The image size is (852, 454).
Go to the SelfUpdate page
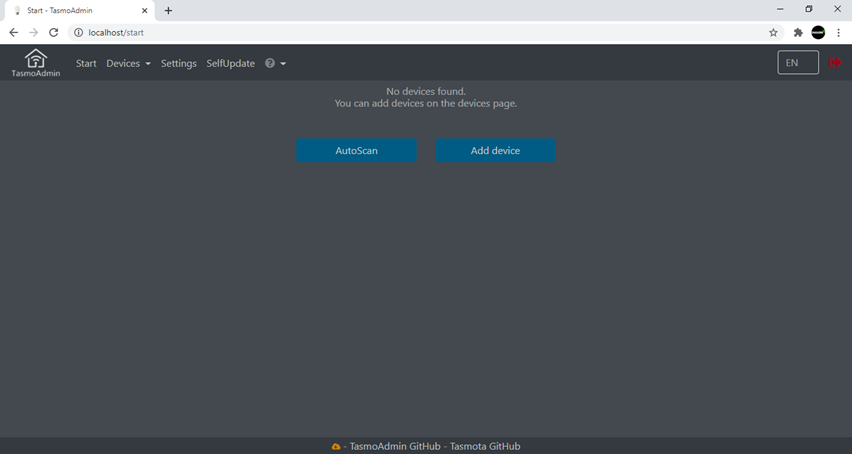click(230, 64)
